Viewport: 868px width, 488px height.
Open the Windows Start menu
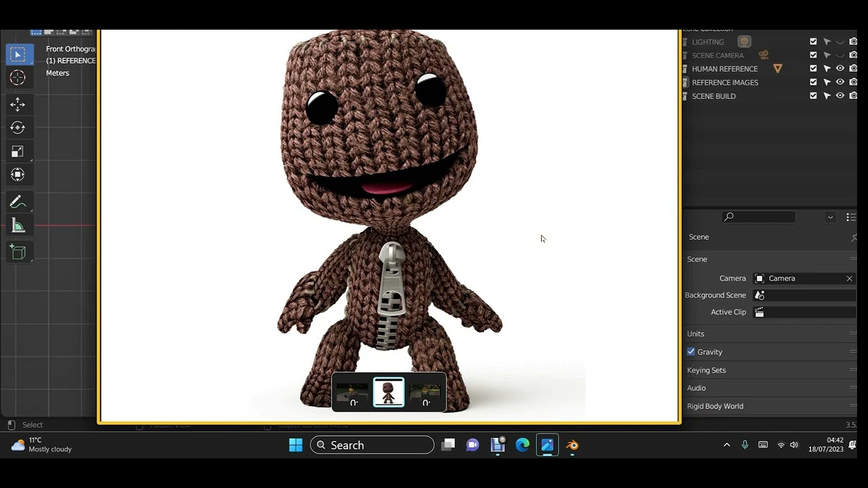tap(296, 445)
